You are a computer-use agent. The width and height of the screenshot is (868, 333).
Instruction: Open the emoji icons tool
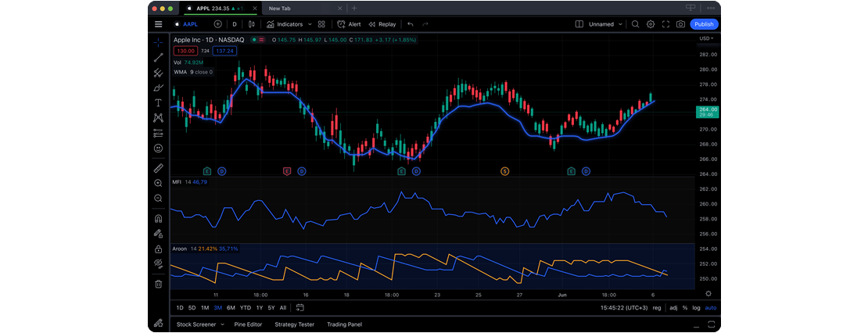(158, 149)
